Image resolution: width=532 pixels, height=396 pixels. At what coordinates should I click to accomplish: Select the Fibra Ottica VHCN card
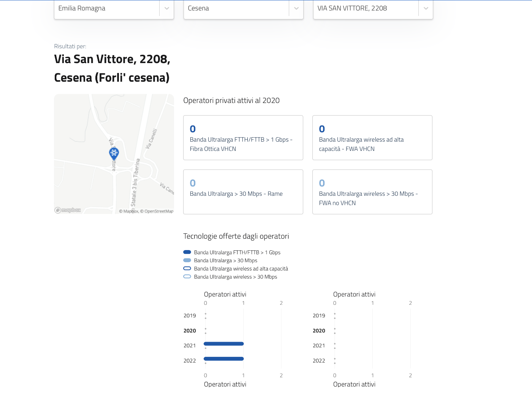[x=243, y=138]
